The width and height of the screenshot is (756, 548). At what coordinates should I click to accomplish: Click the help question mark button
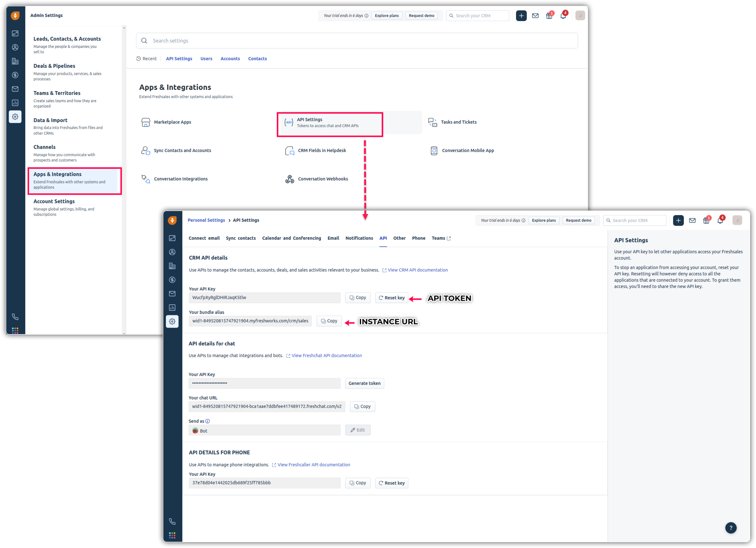pos(731,528)
